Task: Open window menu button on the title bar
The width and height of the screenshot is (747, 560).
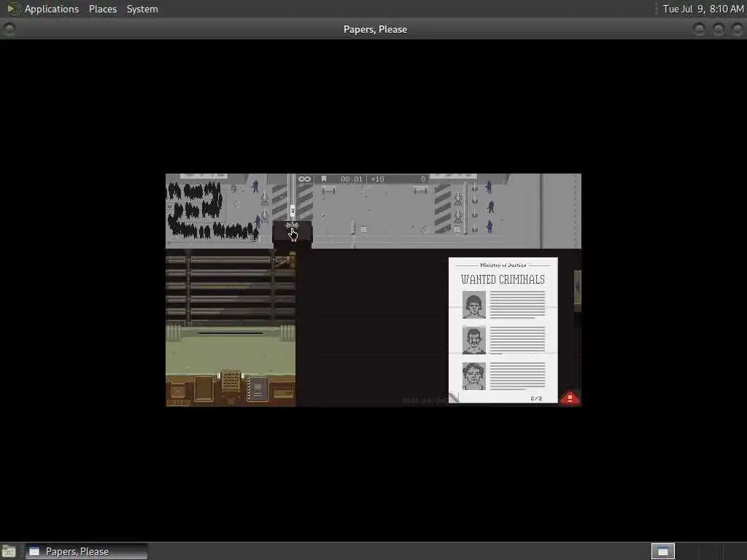Action: [9, 29]
